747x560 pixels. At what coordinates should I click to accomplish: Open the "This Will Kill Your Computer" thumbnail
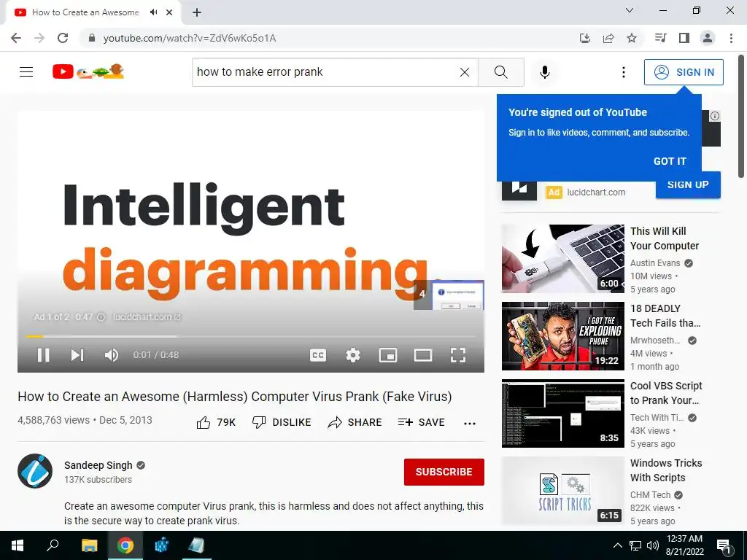point(562,259)
